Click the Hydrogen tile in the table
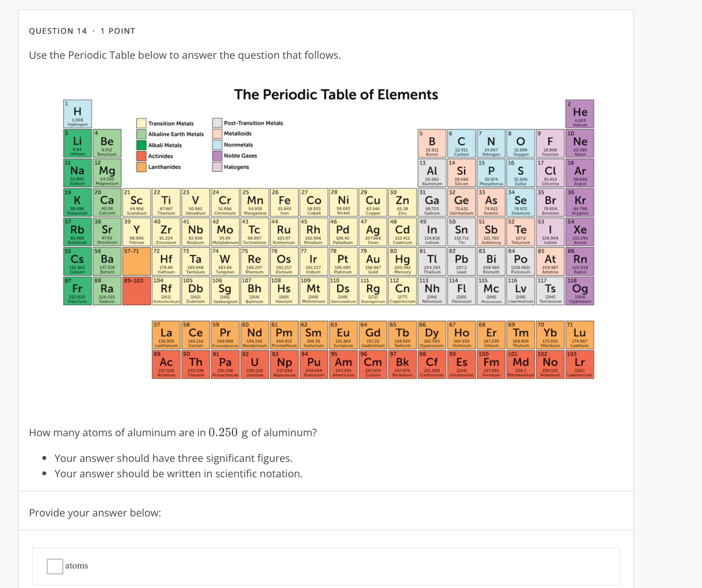 (78, 114)
